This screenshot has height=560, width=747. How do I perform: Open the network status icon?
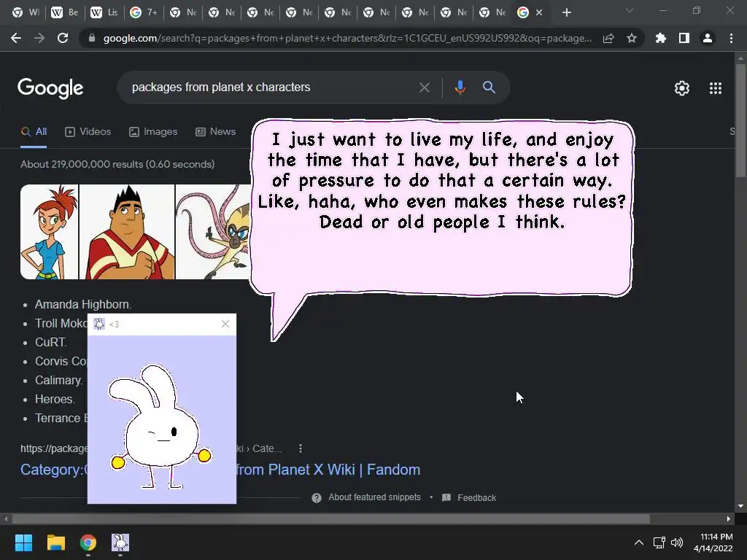click(659, 542)
